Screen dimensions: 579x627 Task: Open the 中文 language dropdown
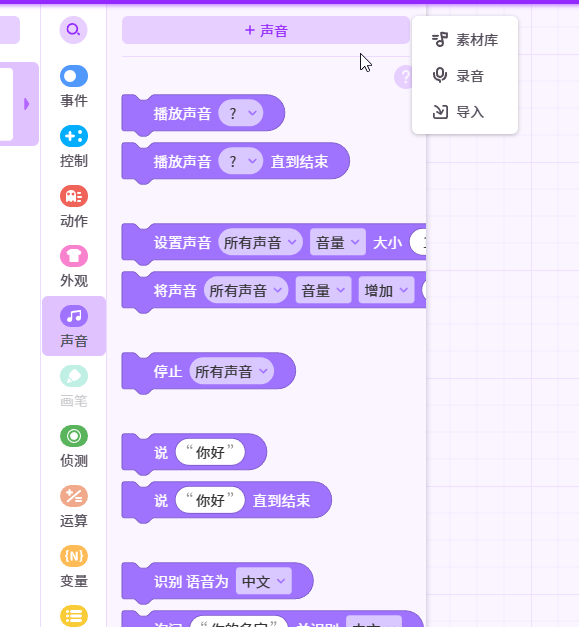point(264,581)
